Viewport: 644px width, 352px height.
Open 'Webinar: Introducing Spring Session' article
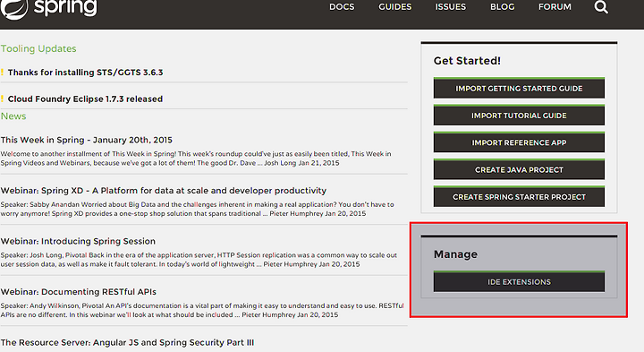tap(78, 241)
